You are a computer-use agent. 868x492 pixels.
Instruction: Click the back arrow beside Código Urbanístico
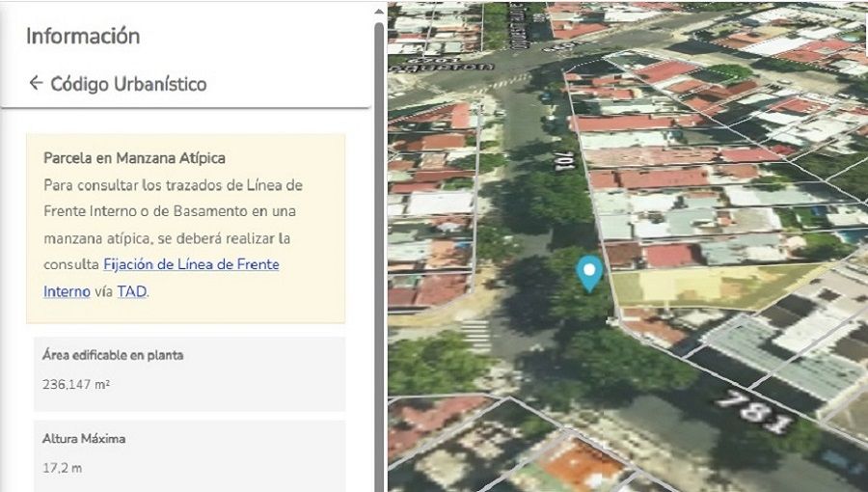36,83
